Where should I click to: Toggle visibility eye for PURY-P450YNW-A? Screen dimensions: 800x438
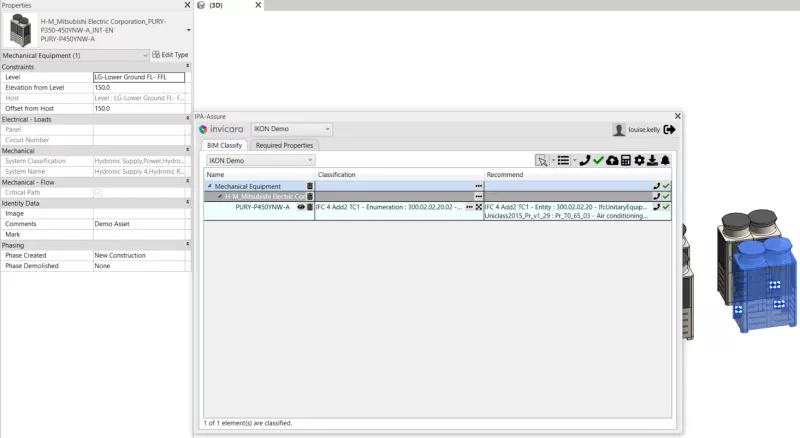[x=301, y=207]
